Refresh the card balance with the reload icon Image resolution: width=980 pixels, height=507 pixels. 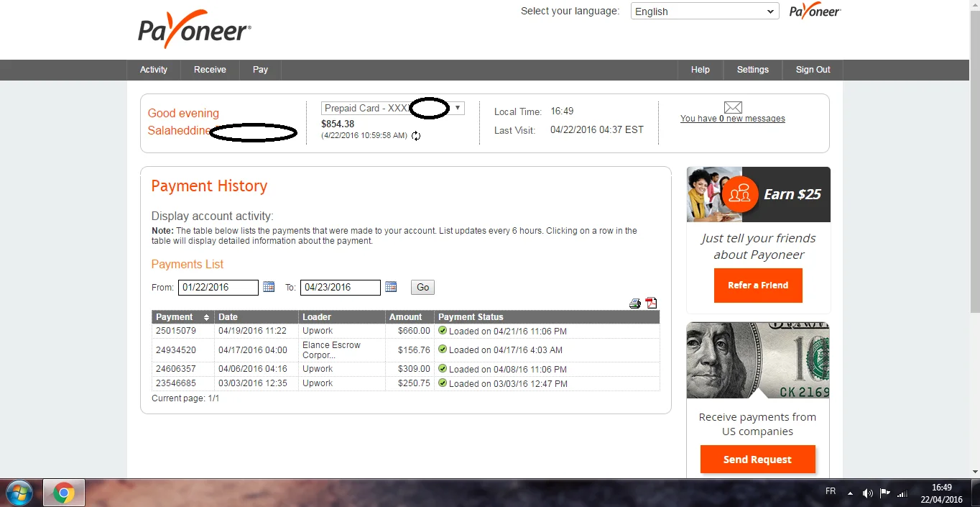point(416,136)
